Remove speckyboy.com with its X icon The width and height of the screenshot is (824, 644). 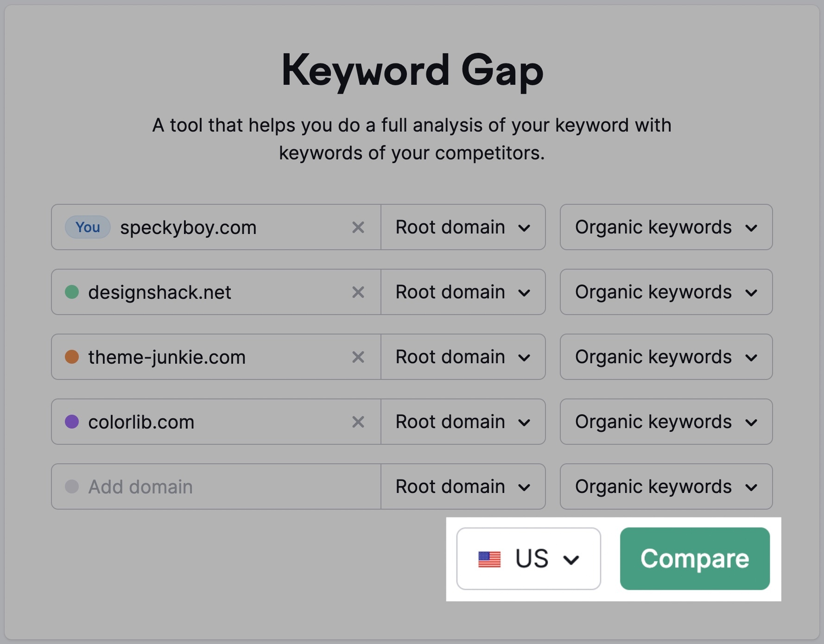point(358,227)
